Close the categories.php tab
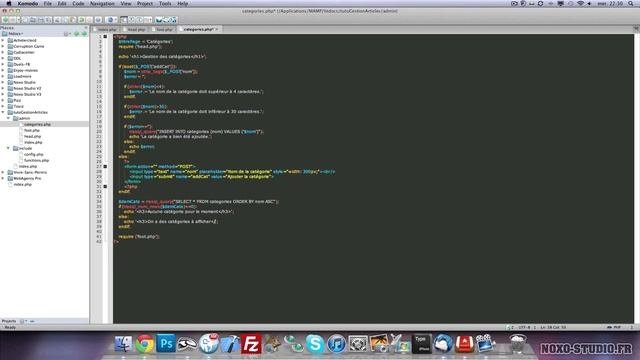This screenshot has height=360, width=640. tap(217, 29)
